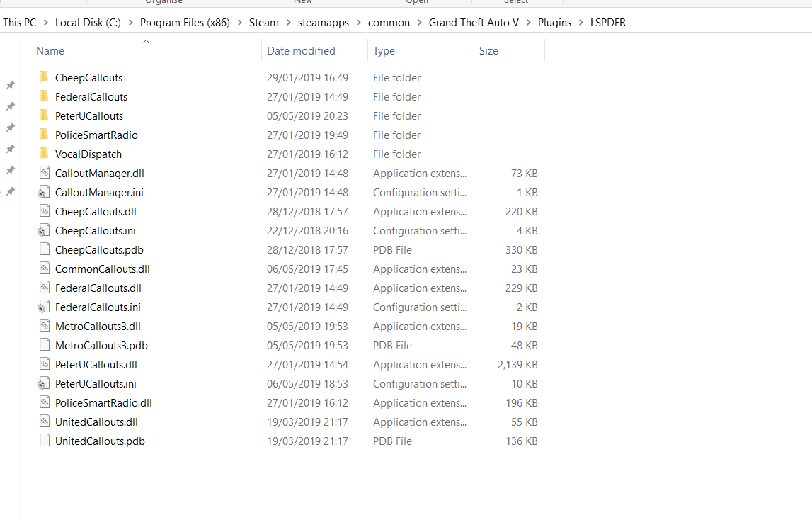Select the PeterUCallouts folder name
Image resolution: width=812 pixels, height=520 pixels.
(89, 115)
